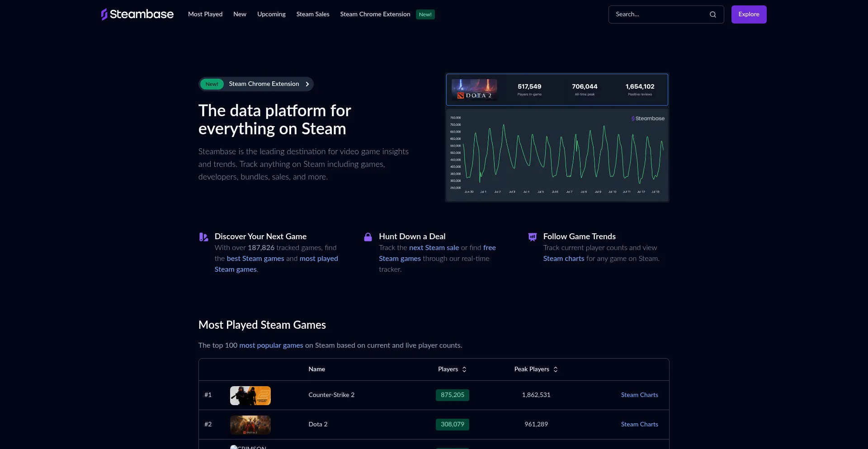Screen dimensions: 868x449
Task: Click the Name column header
Action: [x=316, y=369]
